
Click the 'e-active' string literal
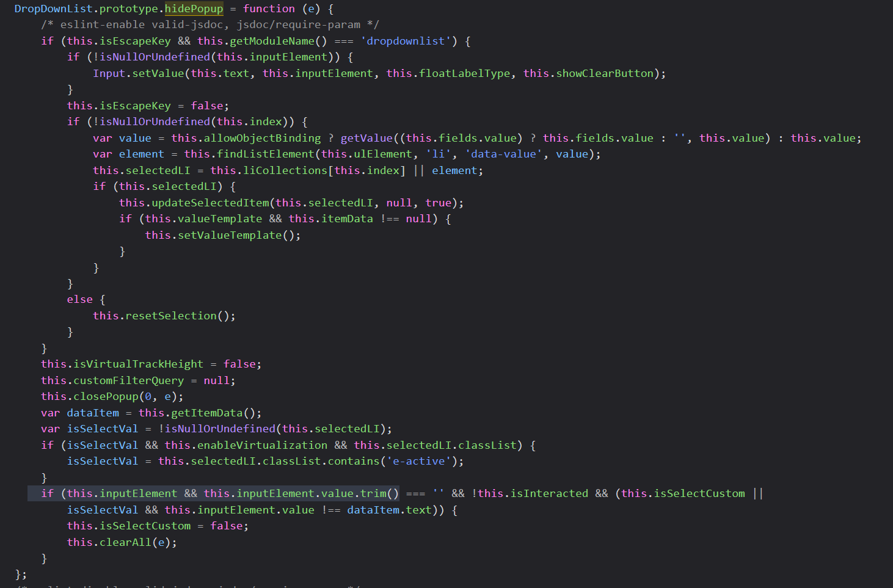click(418, 461)
